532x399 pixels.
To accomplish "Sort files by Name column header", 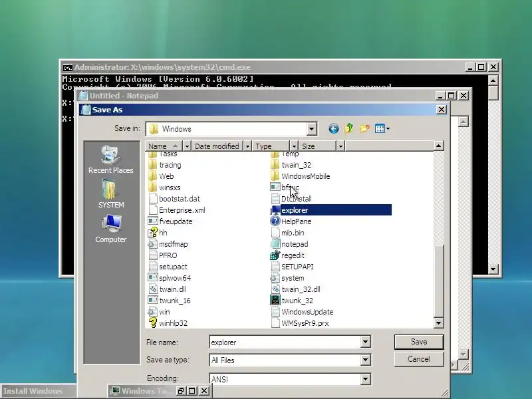I will click(x=164, y=146).
